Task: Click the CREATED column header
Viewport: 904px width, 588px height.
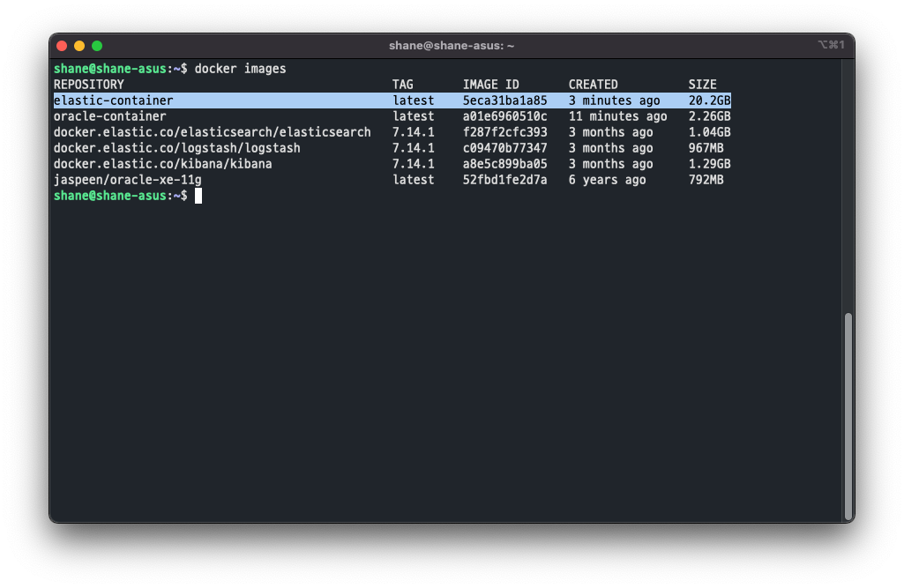Action: tap(594, 85)
